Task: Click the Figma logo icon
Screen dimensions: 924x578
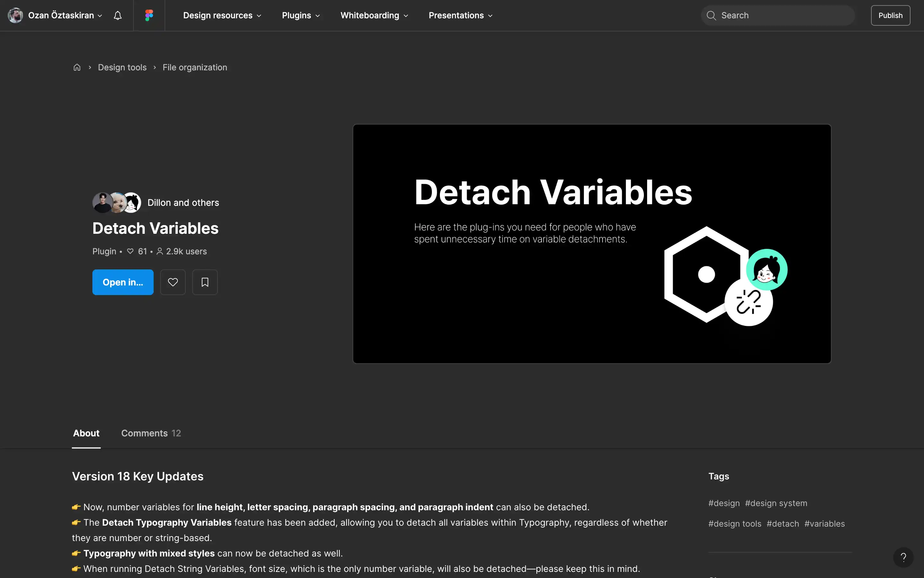Action: [x=149, y=15]
